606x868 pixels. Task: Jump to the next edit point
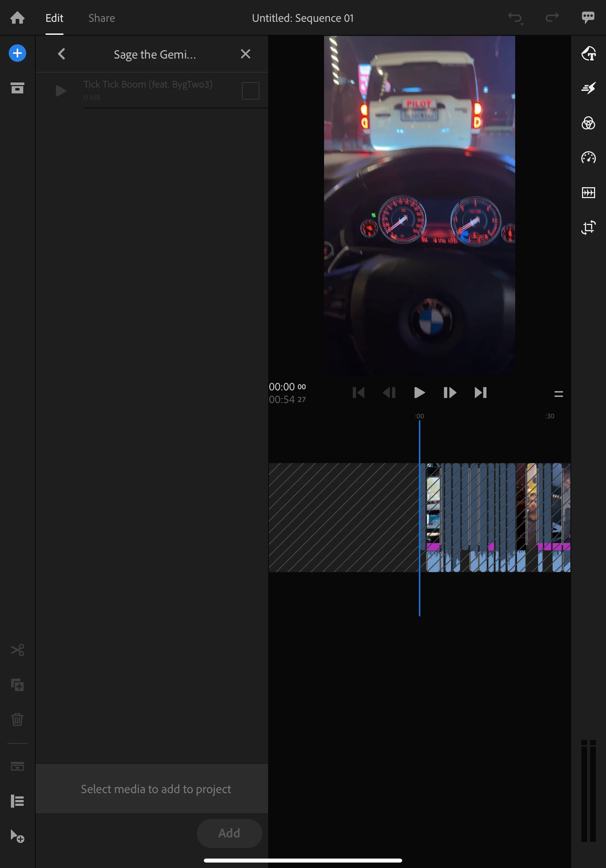[480, 393]
